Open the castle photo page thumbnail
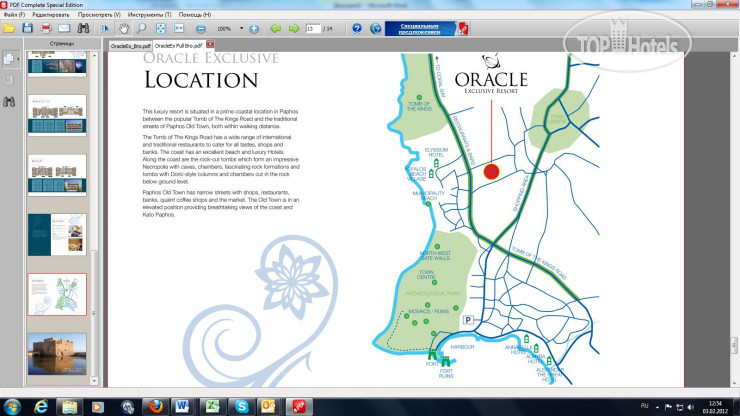Image resolution: width=740 pixels, height=416 pixels. [57, 354]
